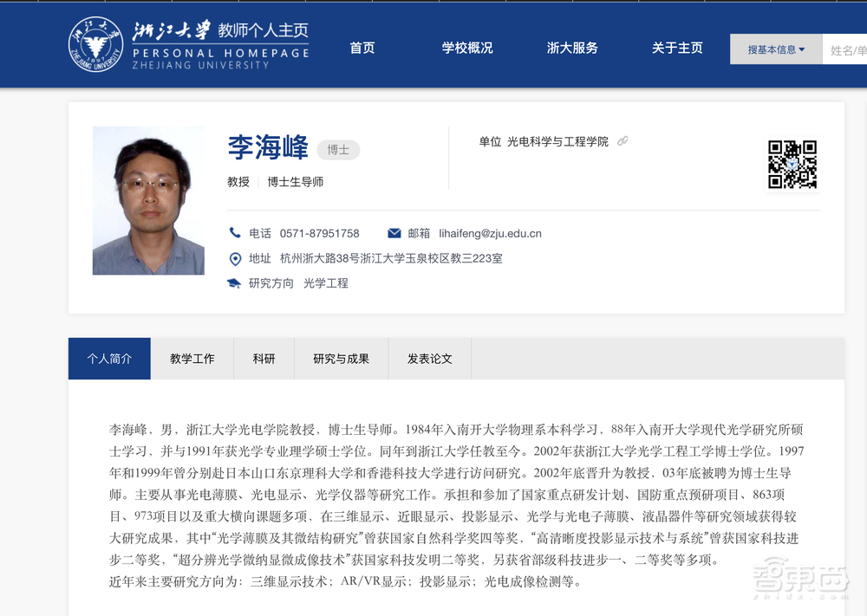This screenshot has width=867, height=616.
Task: Click the 博士 badge next to 李海峰
Action: [x=338, y=149]
